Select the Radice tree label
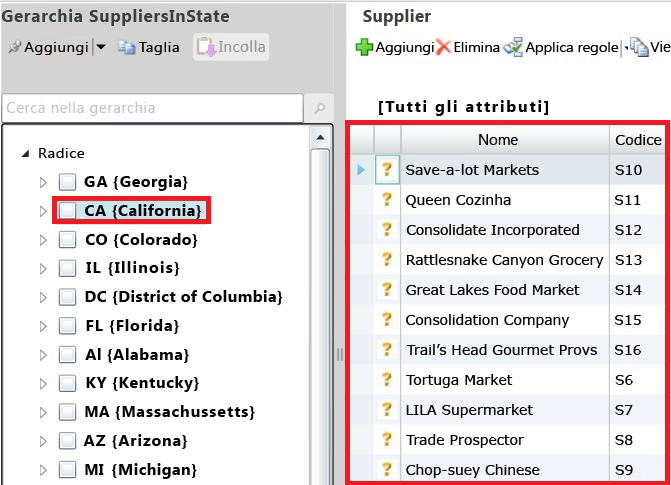Viewport: 671px width, 485px height. point(61,153)
